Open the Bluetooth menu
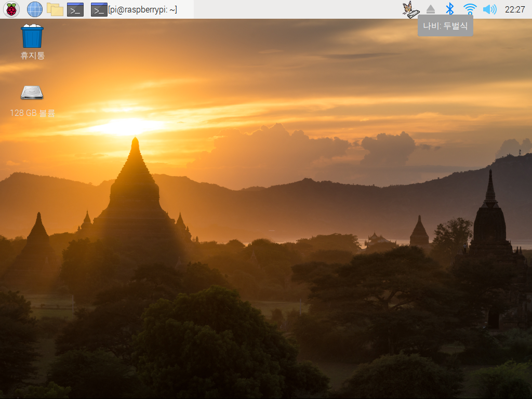The image size is (532, 399). pyautogui.click(x=449, y=9)
